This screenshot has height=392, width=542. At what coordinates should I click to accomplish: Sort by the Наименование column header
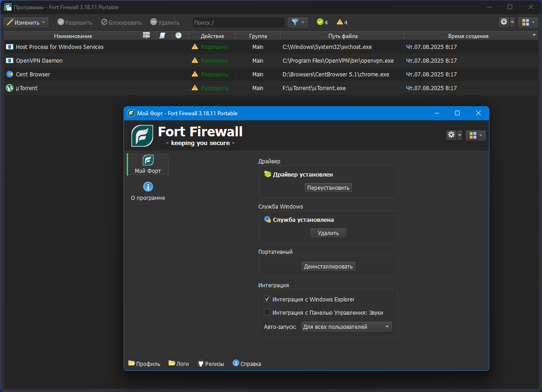click(x=73, y=36)
